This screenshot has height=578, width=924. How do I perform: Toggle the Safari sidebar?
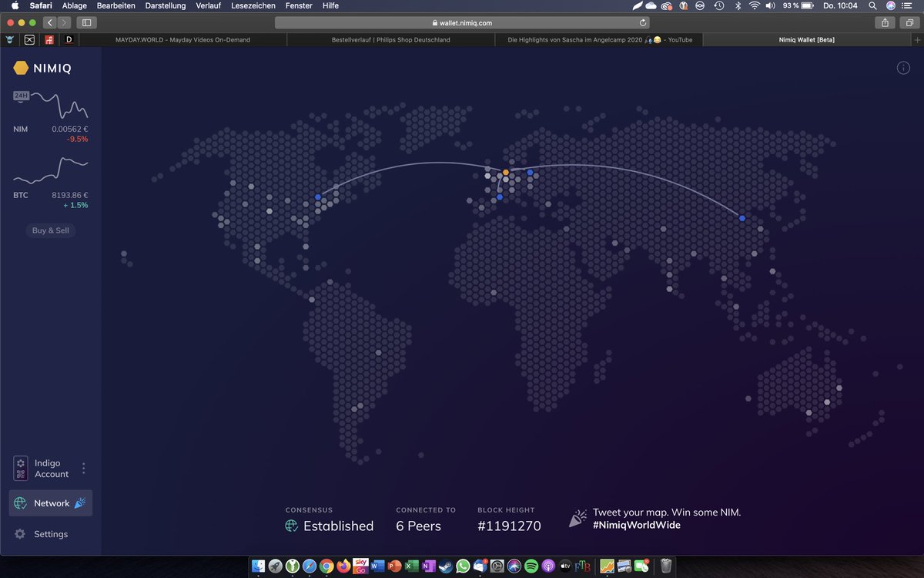[x=85, y=23]
